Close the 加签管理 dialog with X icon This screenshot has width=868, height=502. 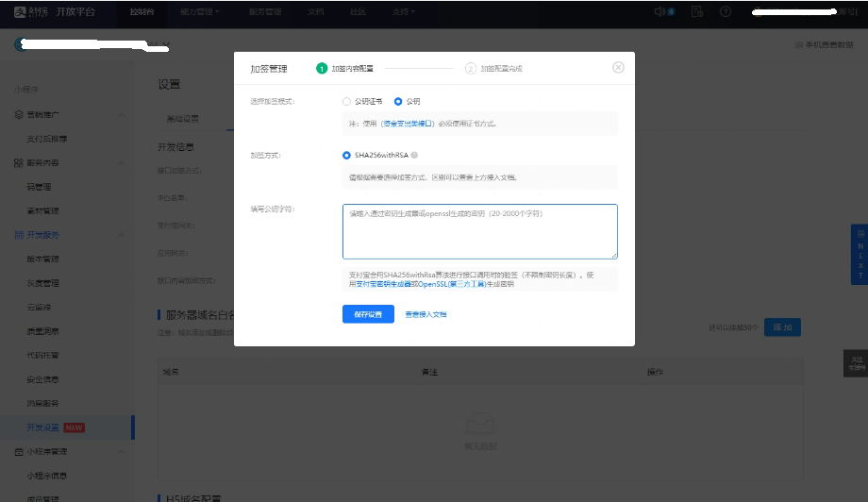[x=618, y=68]
